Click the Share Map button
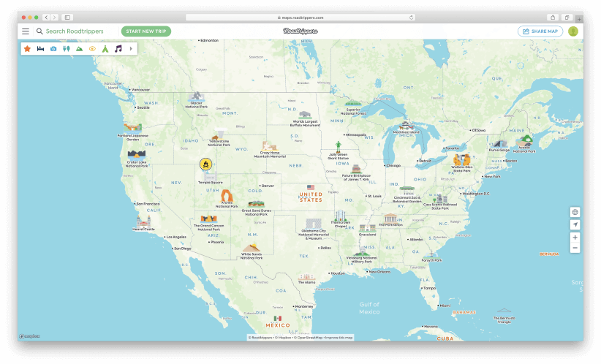The width and height of the screenshot is (601, 364). tap(540, 31)
